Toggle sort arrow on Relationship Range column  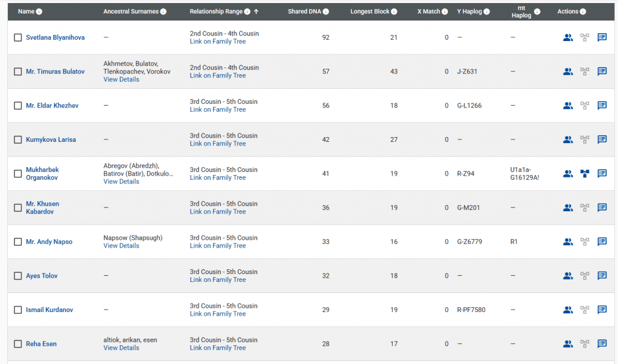click(x=256, y=11)
